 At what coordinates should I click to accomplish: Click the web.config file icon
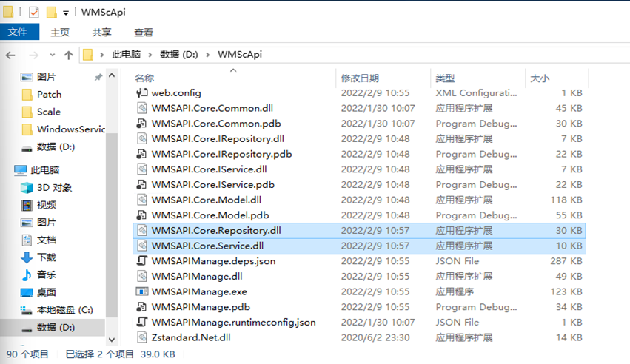(x=142, y=93)
